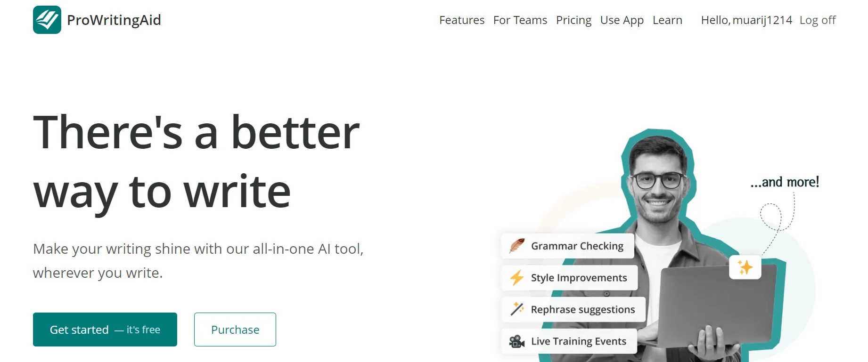Open the Use App menu
This screenshot has height=362, width=868.
pyautogui.click(x=622, y=20)
